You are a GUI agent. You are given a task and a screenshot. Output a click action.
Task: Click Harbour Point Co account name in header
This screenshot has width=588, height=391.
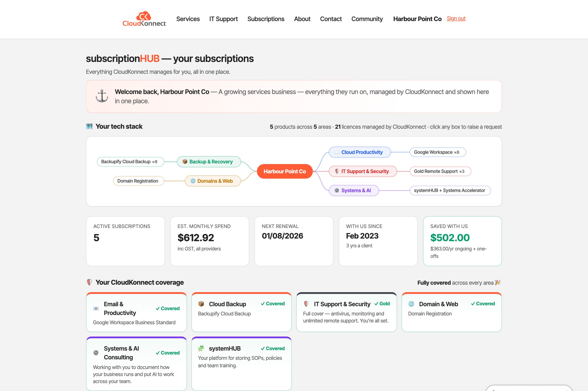click(417, 19)
